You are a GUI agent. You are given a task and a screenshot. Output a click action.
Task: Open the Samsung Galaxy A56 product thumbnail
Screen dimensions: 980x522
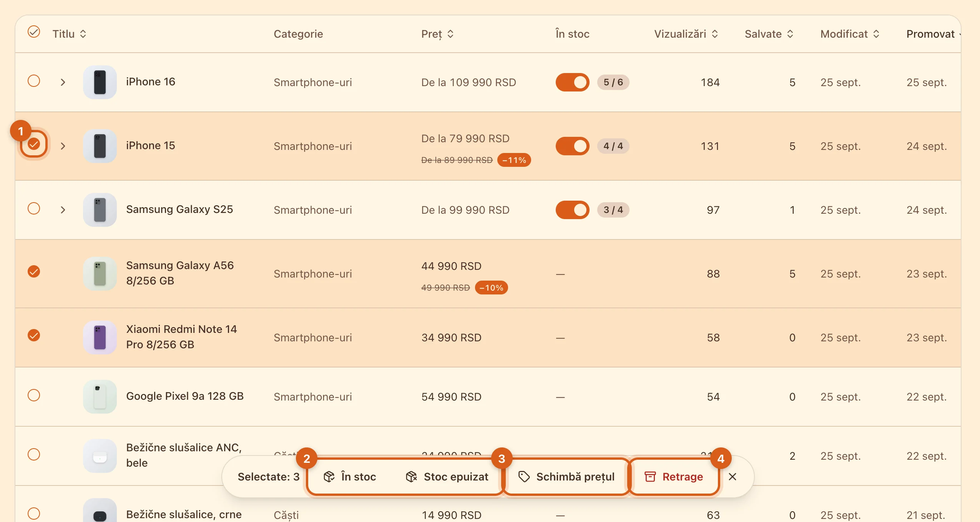click(100, 274)
